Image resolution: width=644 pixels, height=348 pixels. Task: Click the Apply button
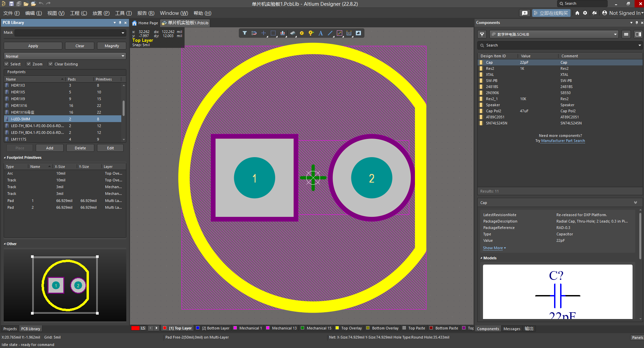point(33,46)
